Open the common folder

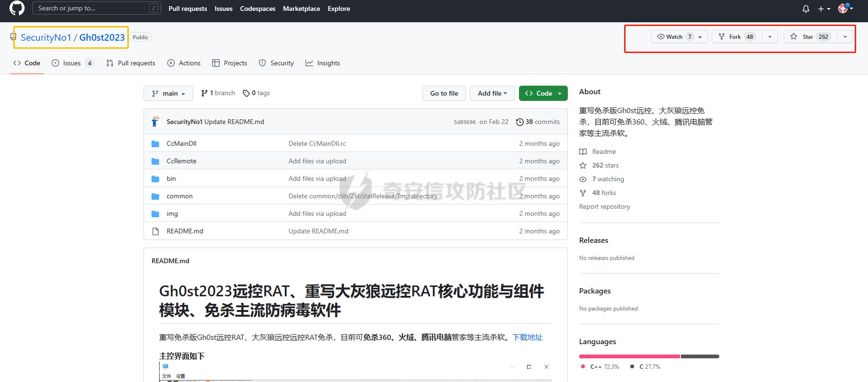click(x=179, y=196)
